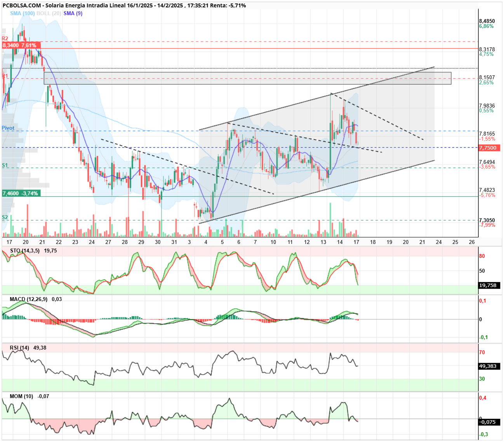Click the MOM (10) indicator label
The width and height of the screenshot is (504, 442).
[21, 396]
